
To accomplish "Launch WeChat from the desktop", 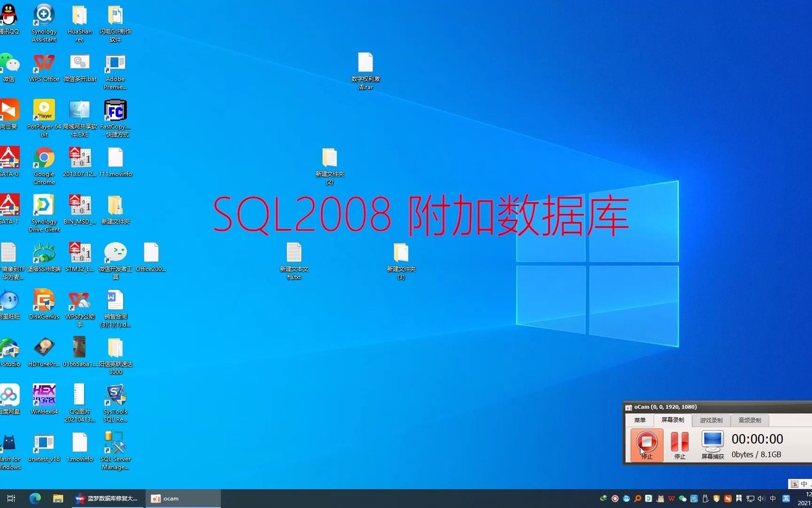I will 9,67.
